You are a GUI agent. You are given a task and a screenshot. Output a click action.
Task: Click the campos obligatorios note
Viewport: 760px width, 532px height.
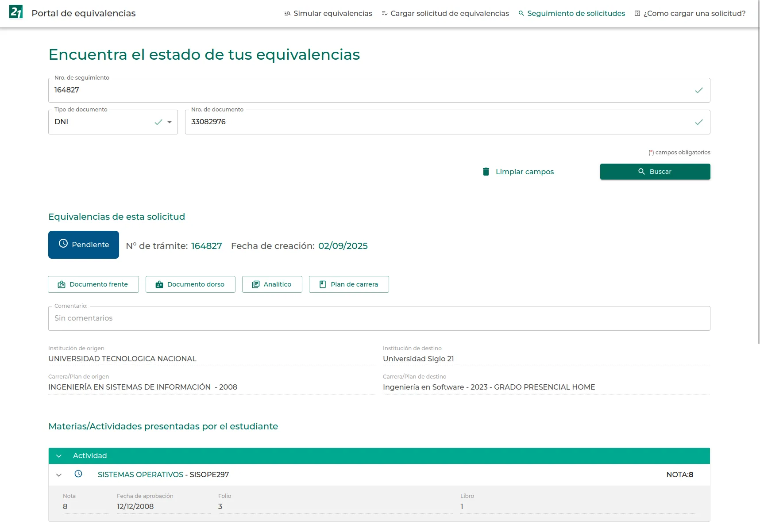pos(679,153)
